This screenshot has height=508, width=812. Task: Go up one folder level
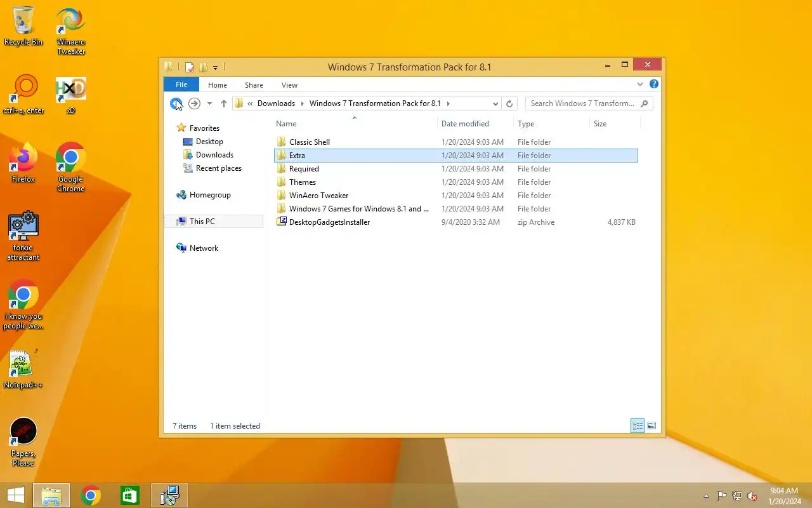coord(223,104)
